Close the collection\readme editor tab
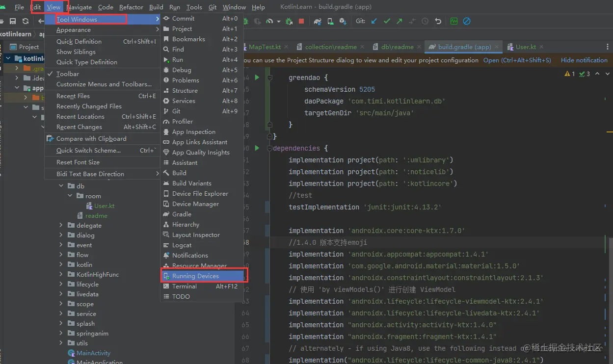Screen dimensions: 613x364 [x=362, y=47]
